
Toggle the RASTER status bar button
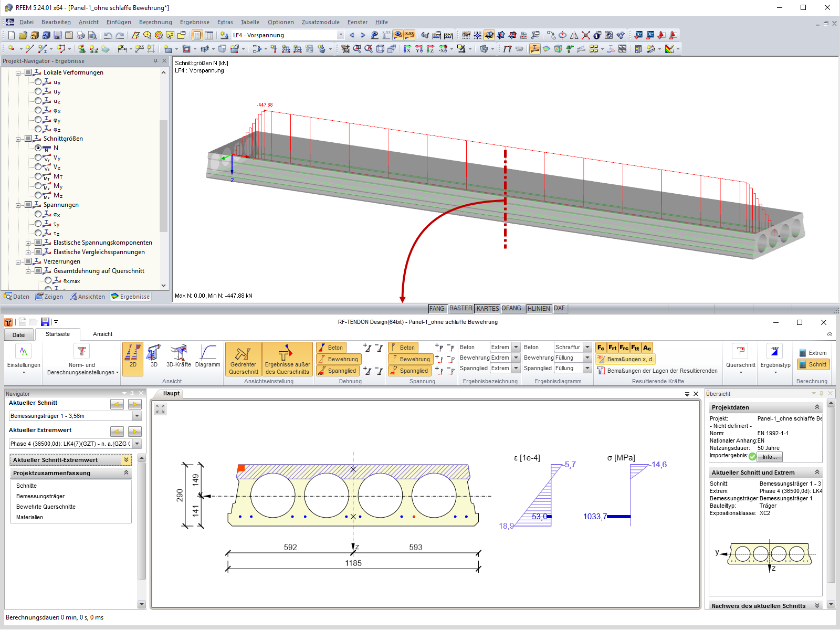click(x=460, y=309)
